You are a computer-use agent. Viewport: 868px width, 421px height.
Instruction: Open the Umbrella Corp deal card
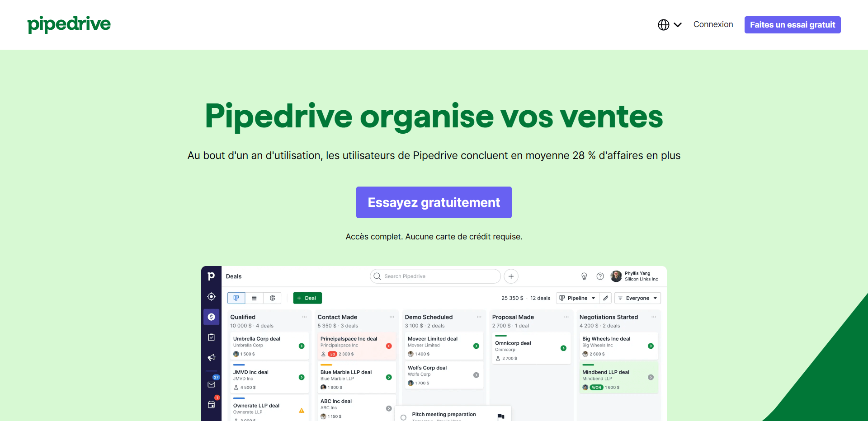tap(269, 346)
